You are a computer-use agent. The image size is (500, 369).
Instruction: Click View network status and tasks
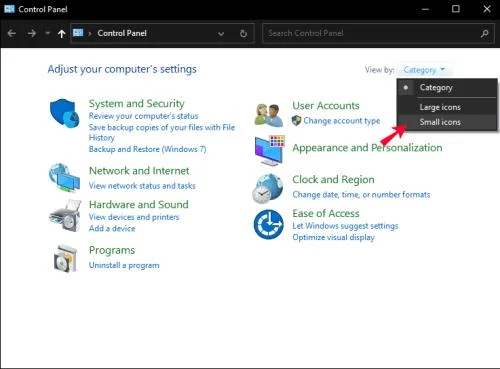coord(142,186)
